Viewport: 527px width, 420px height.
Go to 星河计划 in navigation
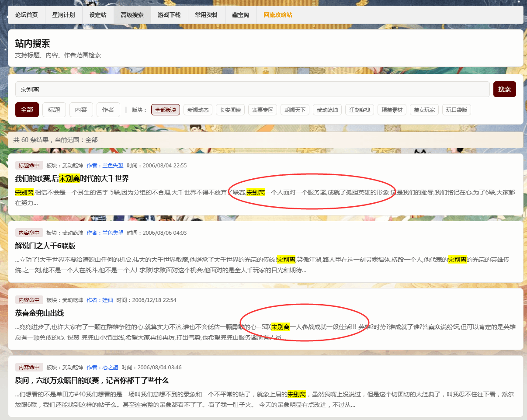[63, 15]
